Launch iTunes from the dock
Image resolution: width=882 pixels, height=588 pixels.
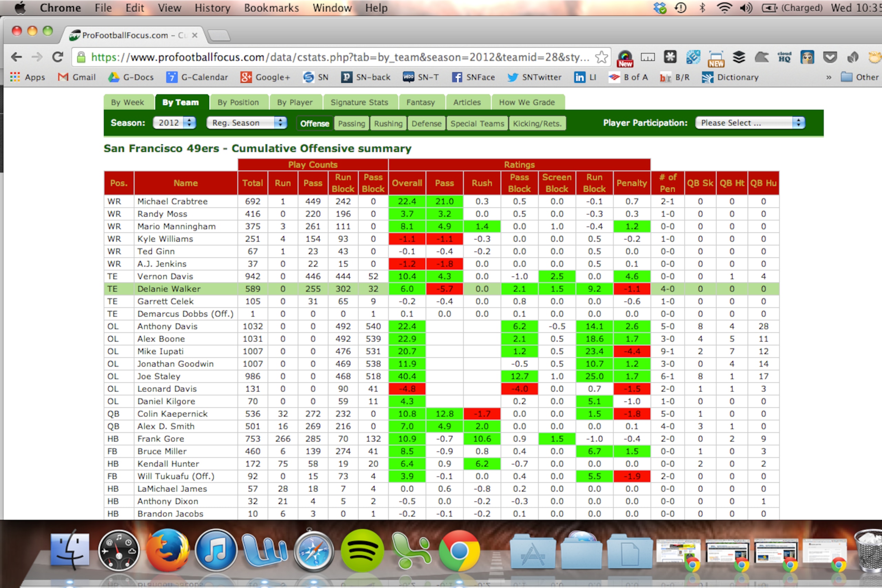tap(216, 550)
